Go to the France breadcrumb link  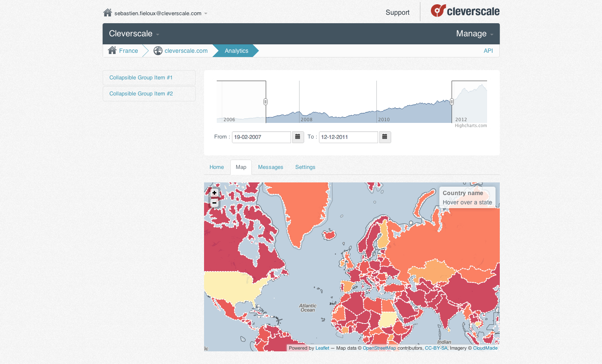(128, 51)
